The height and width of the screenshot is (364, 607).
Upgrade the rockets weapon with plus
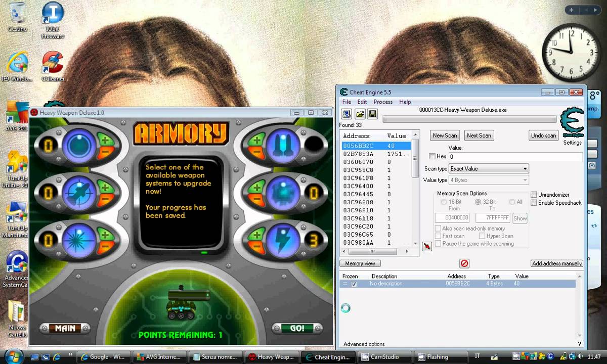(257, 141)
